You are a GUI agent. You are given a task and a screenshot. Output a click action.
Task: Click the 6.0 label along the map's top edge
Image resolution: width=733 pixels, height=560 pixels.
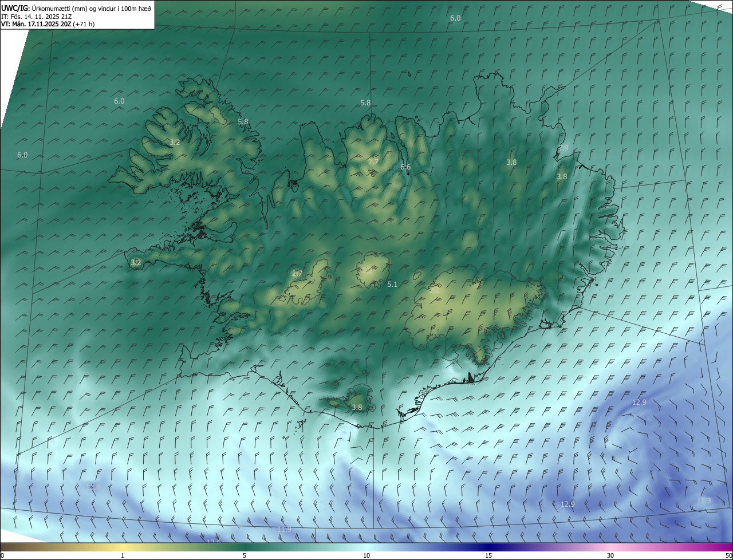455,18
